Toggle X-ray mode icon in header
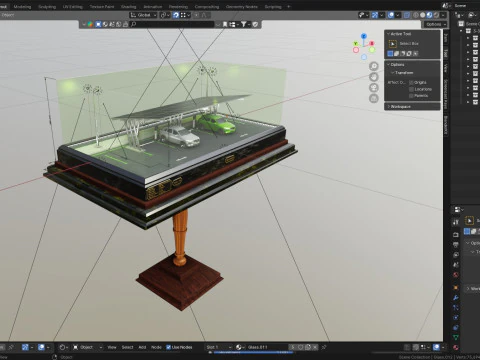 coord(407,15)
